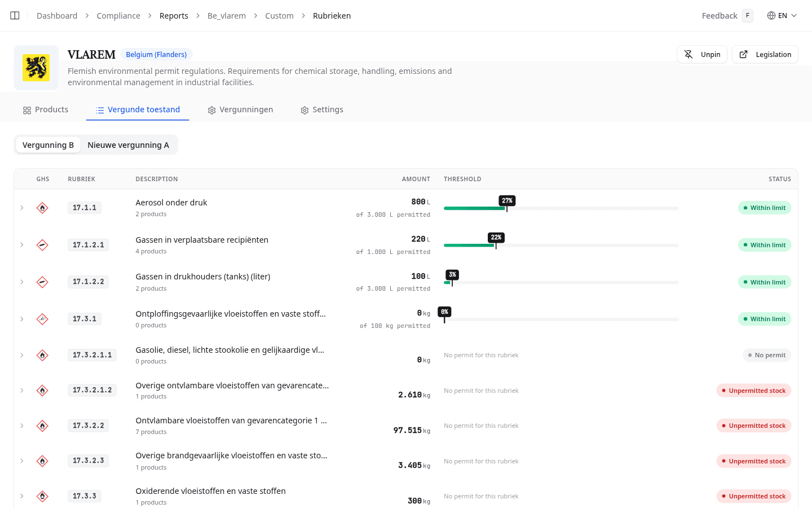Click the GHS gas cylinder icon for 17.1.2.2
This screenshot has height=508, width=812.
click(x=42, y=282)
